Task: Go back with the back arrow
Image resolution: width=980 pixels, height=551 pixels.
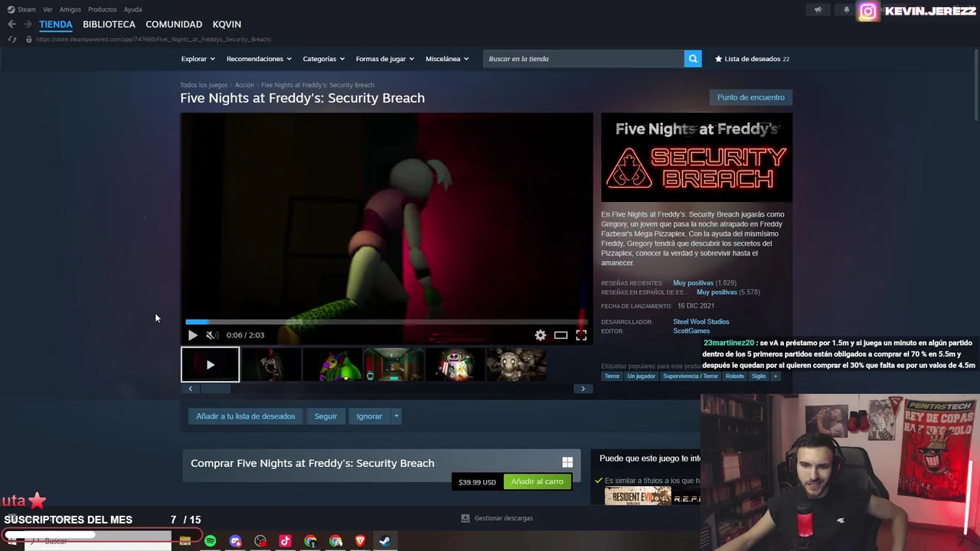Action: pos(11,24)
